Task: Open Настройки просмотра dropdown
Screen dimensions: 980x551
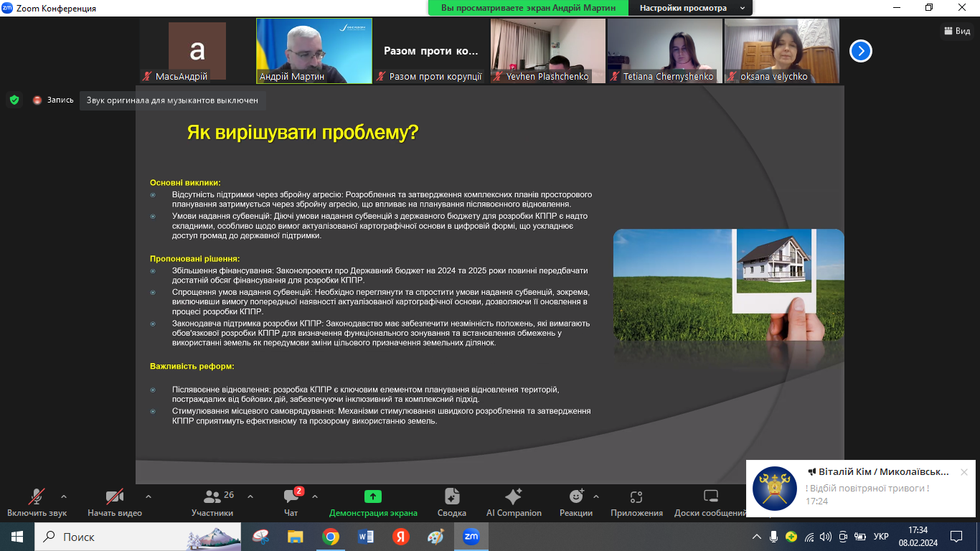Action: click(x=691, y=8)
